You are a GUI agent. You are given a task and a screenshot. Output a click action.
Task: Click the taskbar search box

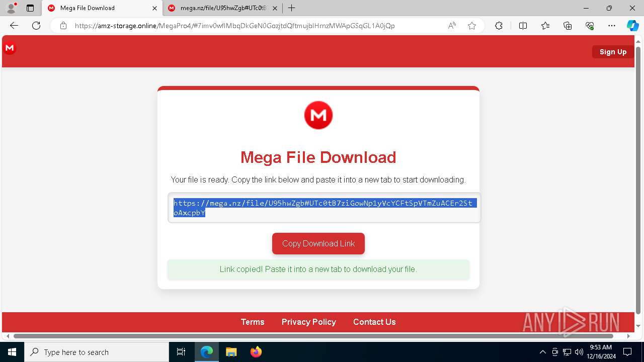(x=97, y=352)
